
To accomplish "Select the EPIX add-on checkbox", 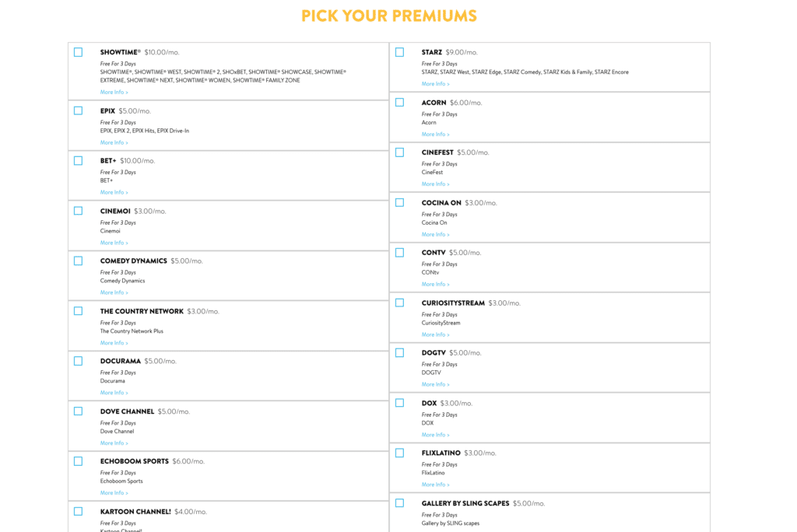I will click(x=79, y=110).
